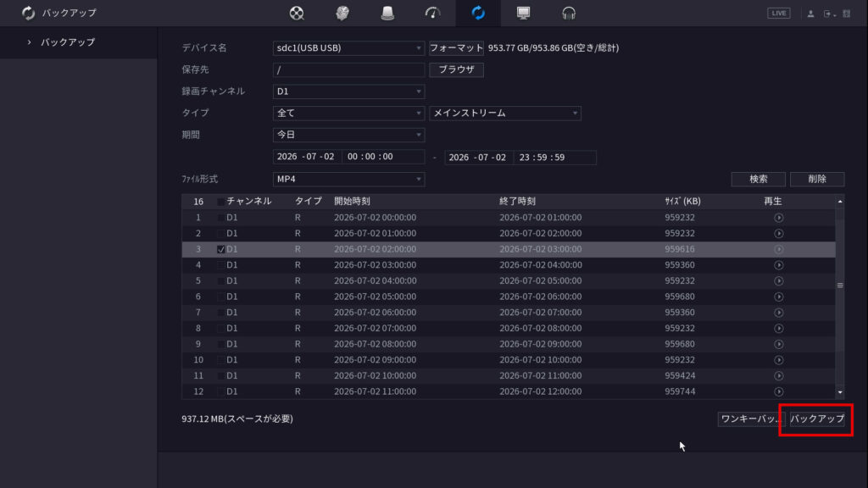Play recording in row 4 starting 03:00:00
This screenshot has height=488, width=868.
tap(778, 265)
